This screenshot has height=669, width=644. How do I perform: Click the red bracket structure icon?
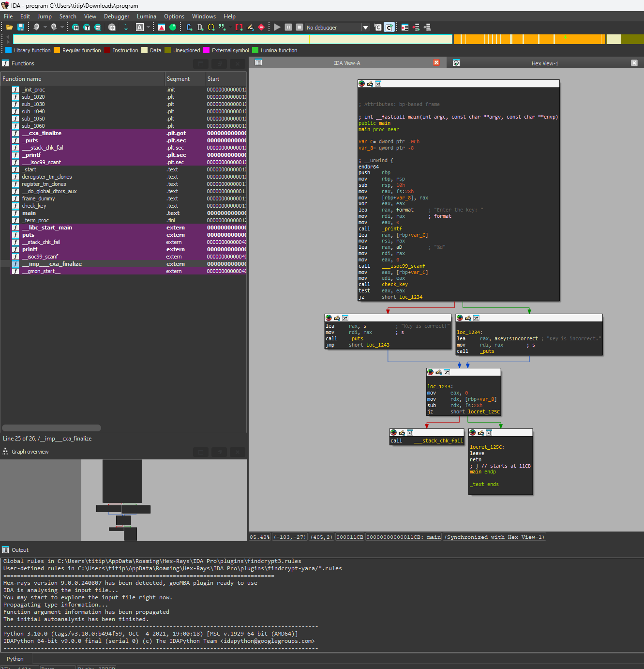pos(239,27)
